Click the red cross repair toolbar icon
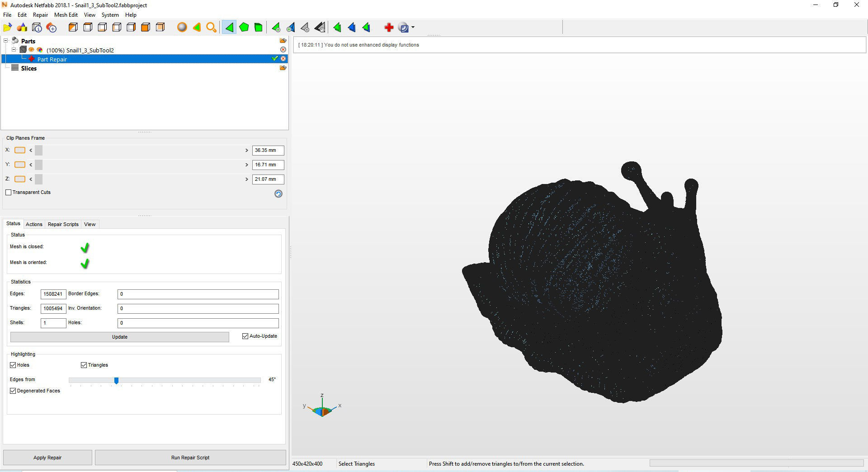Screen dimensions: 868x472 (x=388, y=28)
